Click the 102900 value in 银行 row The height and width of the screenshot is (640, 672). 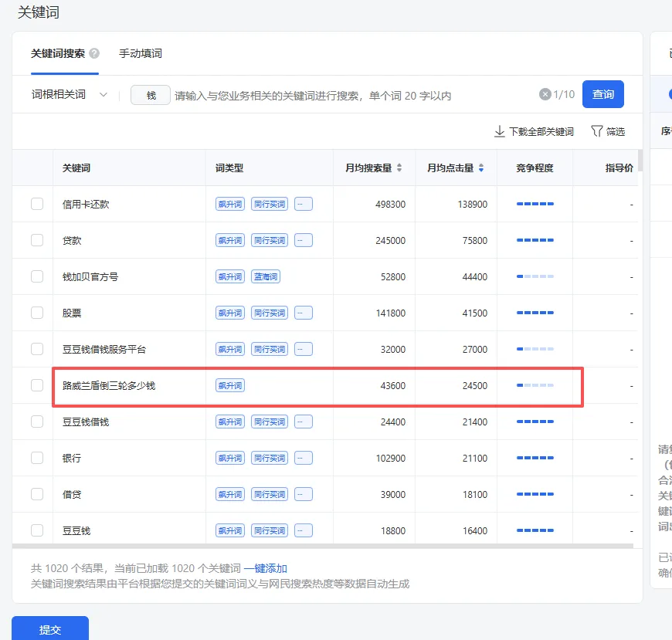point(390,459)
